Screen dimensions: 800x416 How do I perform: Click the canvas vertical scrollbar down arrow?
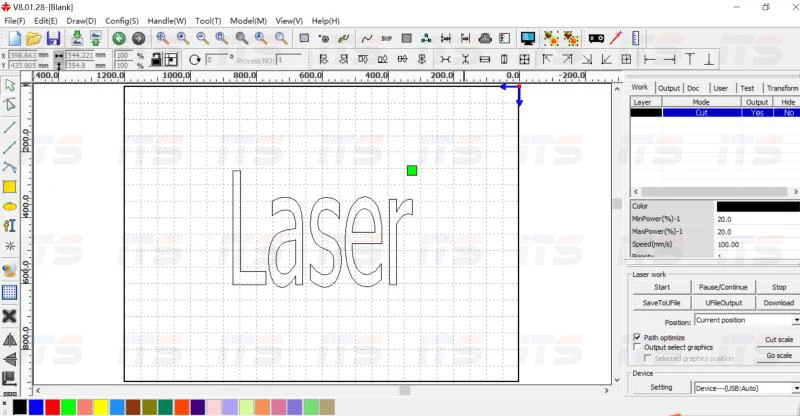point(617,380)
